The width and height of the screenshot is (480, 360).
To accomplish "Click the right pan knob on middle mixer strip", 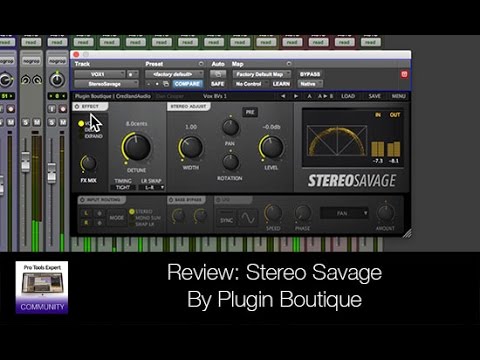I will (x=37, y=80).
